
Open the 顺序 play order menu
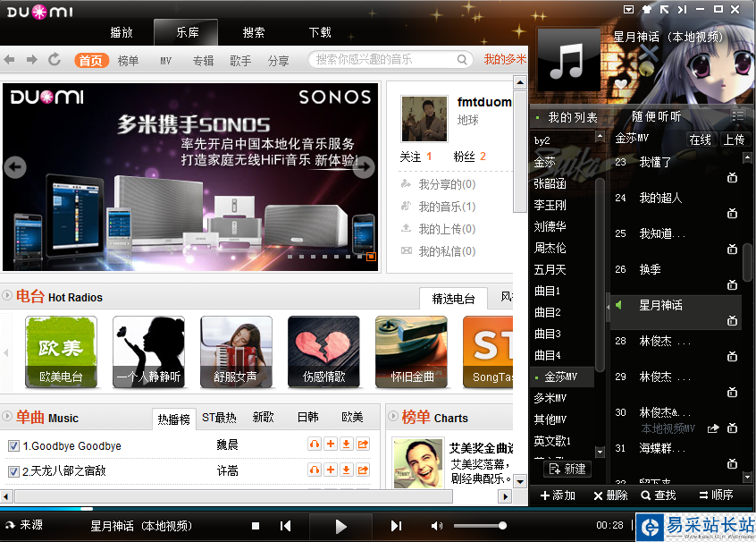[x=716, y=495]
